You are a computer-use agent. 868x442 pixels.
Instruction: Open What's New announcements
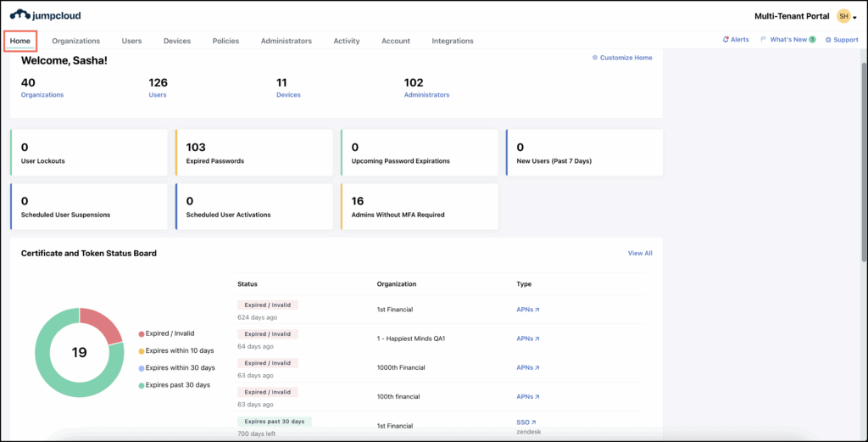pyautogui.click(x=788, y=40)
